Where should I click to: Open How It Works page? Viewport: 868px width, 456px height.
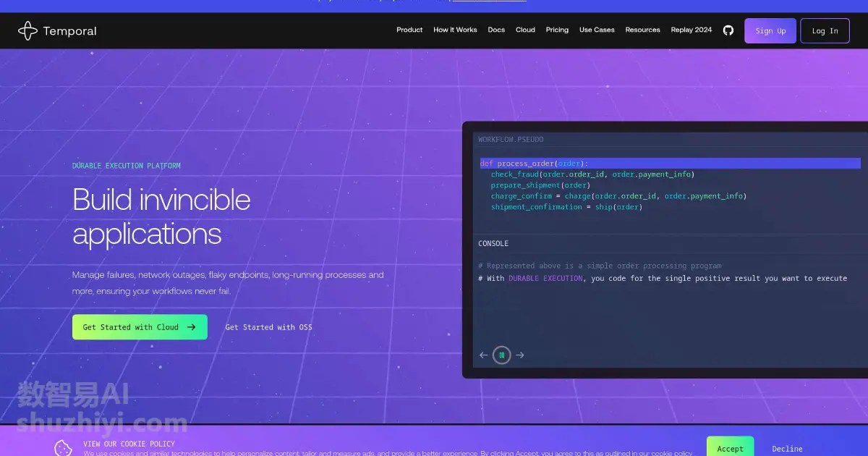455,30
